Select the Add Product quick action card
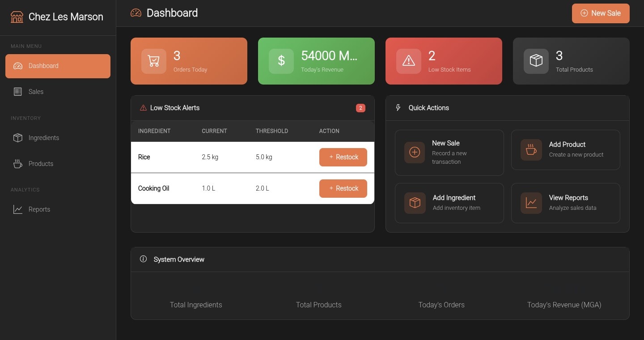Viewport: 644px width, 340px height. [x=565, y=150]
